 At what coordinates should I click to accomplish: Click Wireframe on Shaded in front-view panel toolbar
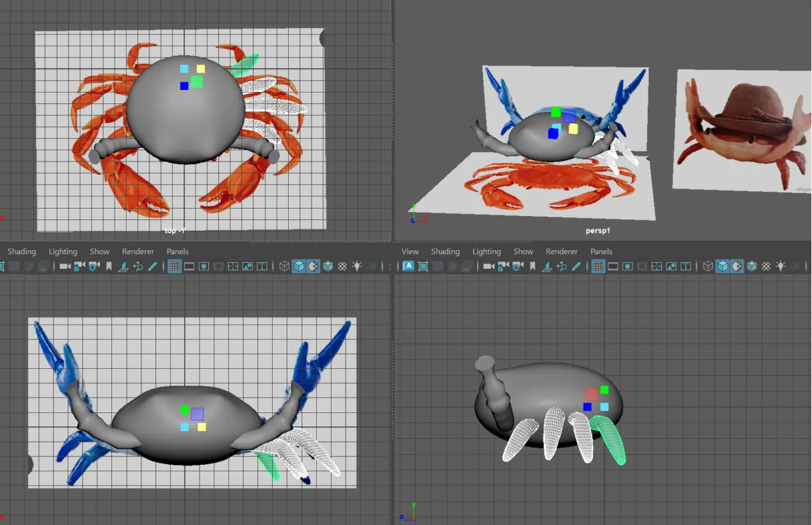pos(328,266)
